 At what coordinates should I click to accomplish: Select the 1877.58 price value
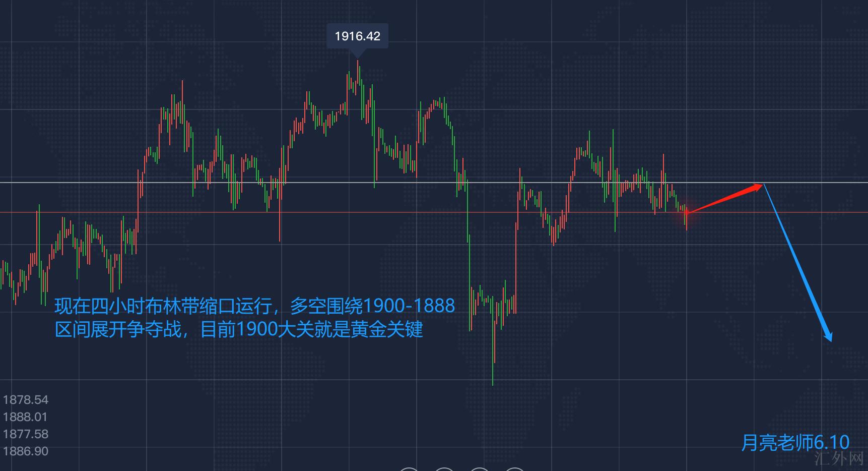[x=26, y=434]
